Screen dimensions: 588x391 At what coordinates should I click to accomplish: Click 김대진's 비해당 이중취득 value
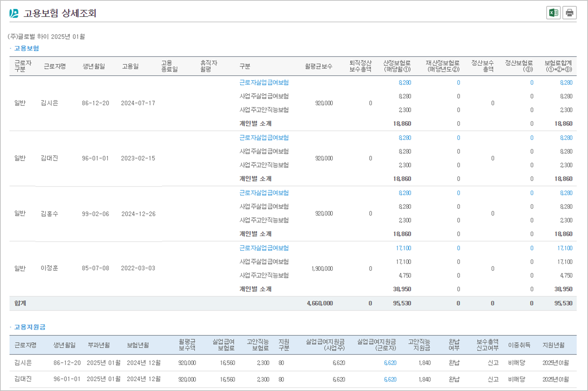517,379
